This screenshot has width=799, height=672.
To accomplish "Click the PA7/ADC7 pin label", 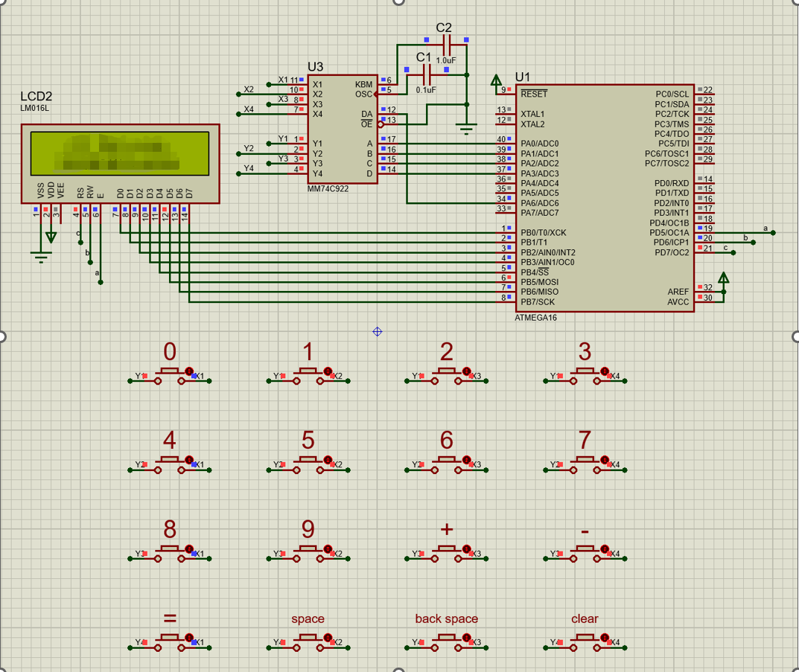I will [x=540, y=213].
